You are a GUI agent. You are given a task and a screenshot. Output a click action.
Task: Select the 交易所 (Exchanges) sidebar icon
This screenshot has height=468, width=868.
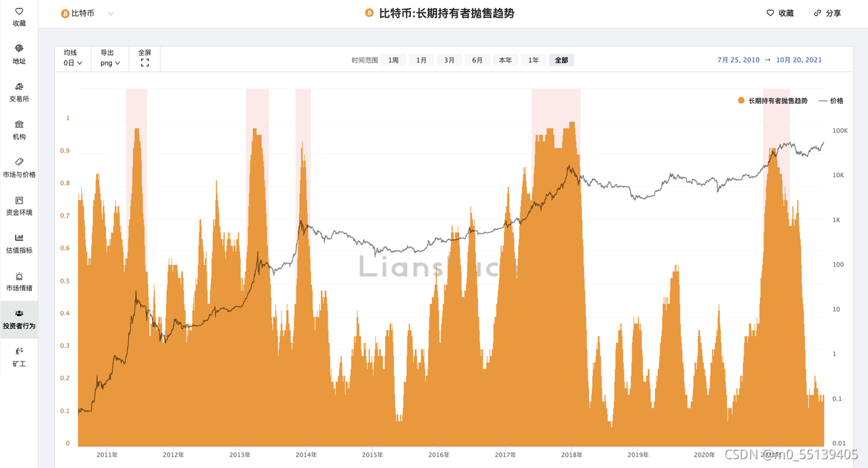pos(19,92)
